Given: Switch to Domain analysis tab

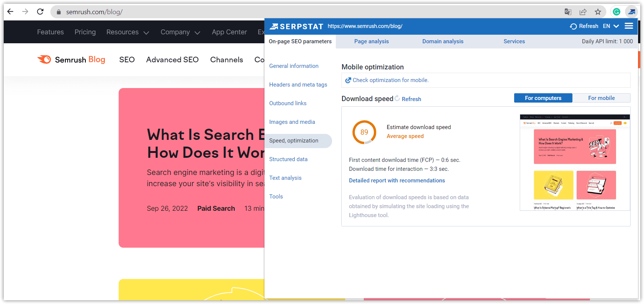Looking at the screenshot, I should pos(443,41).
